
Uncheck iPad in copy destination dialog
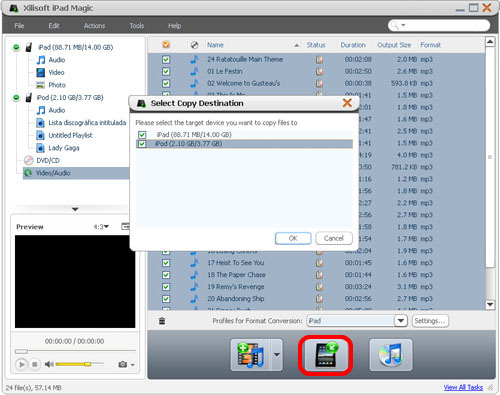point(142,135)
